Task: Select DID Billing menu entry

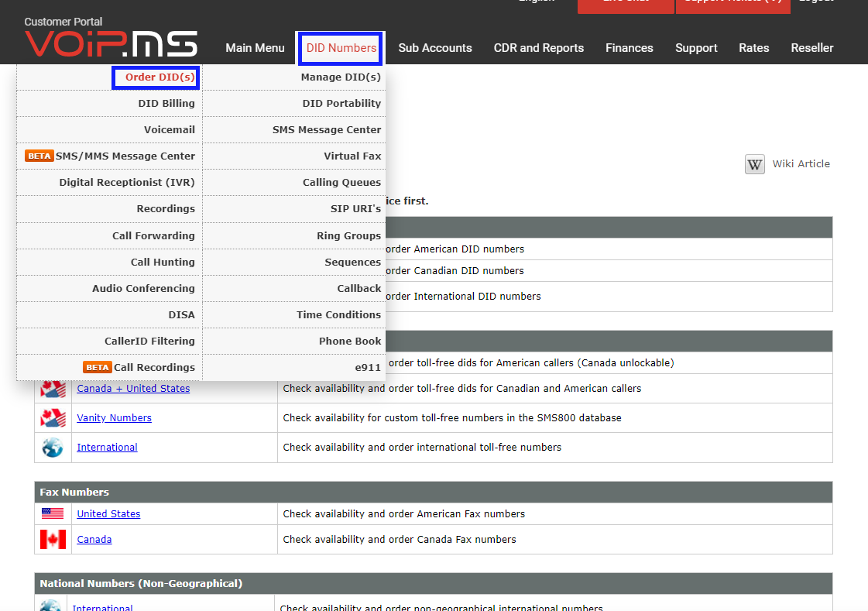Action: click(166, 104)
